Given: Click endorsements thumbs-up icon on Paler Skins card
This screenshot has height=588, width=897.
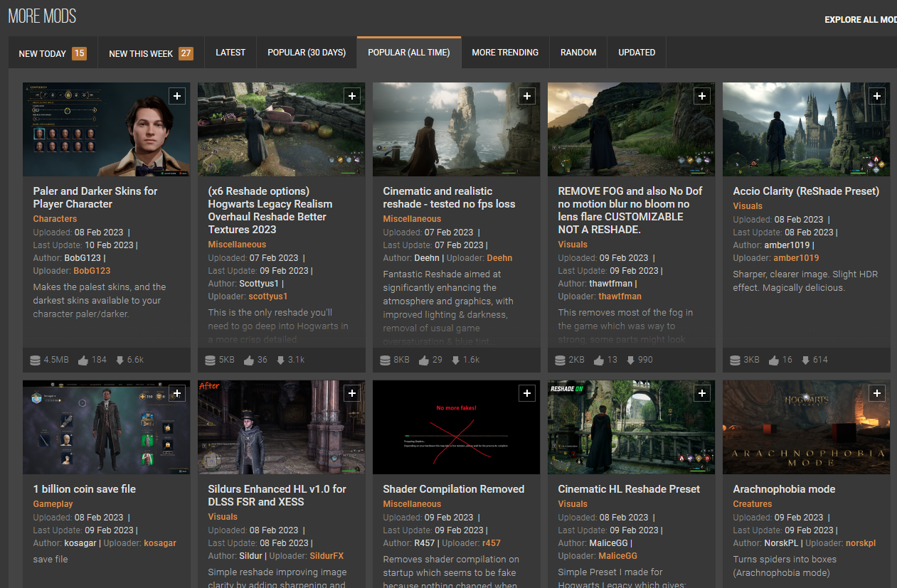Looking at the screenshot, I should tap(83, 360).
